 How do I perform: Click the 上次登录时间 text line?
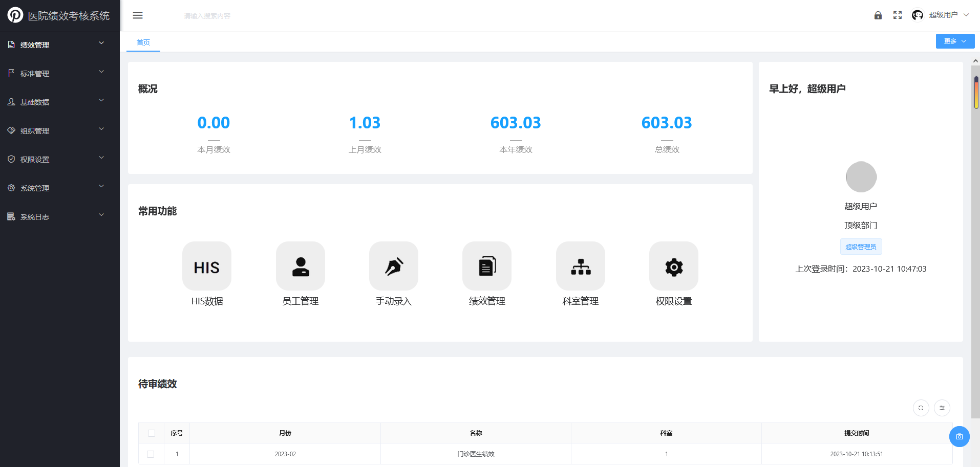[861, 269]
